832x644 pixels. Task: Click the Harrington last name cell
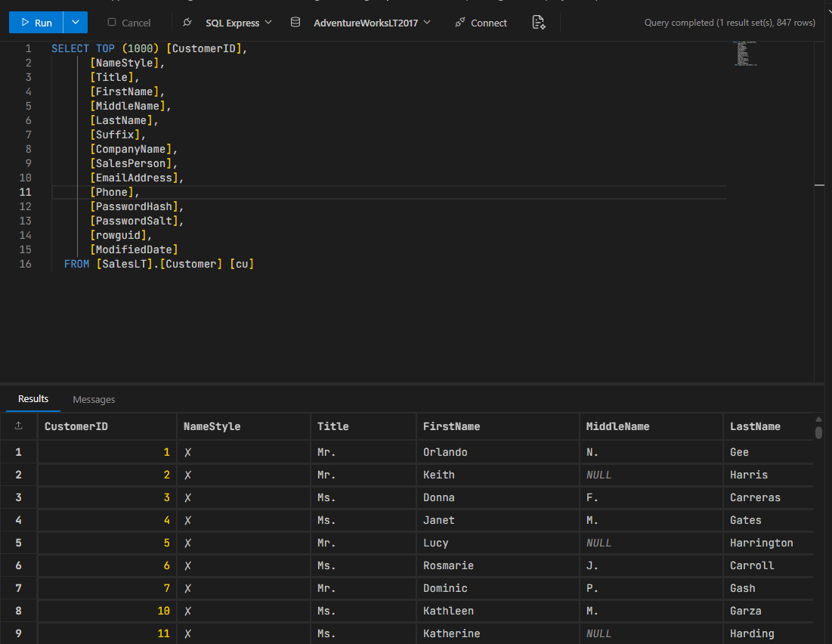click(x=769, y=543)
